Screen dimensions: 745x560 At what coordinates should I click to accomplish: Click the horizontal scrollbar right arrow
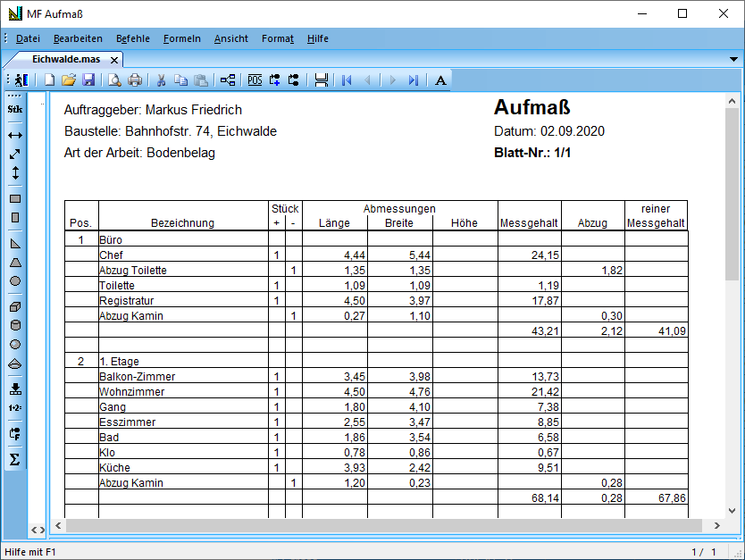[x=718, y=525]
